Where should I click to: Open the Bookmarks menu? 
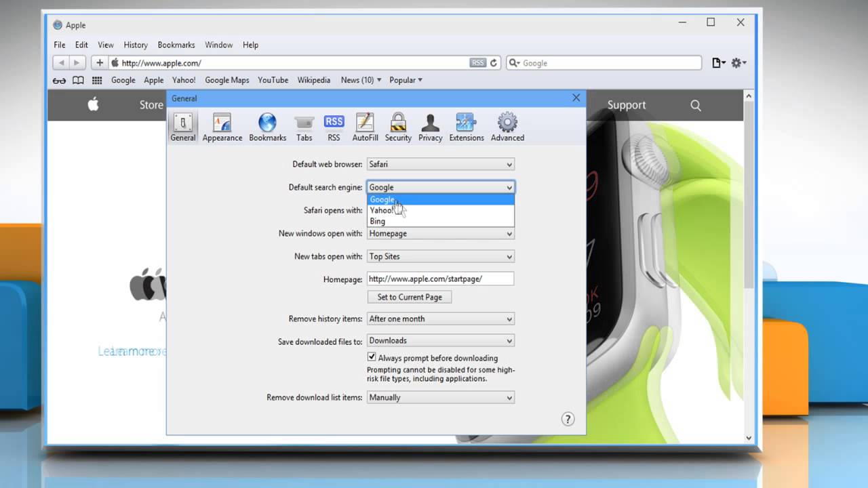click(x=176, y=45)
